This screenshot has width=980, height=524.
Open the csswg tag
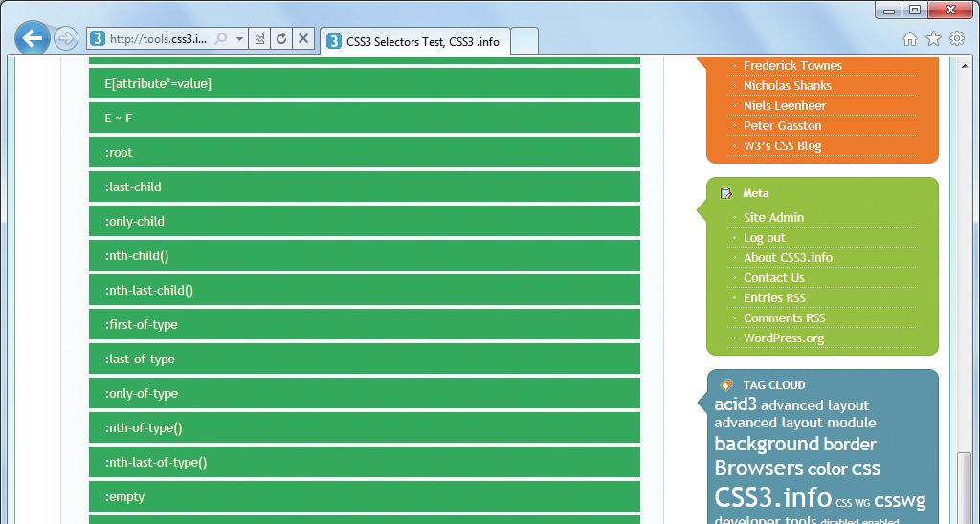coord(900,501)
